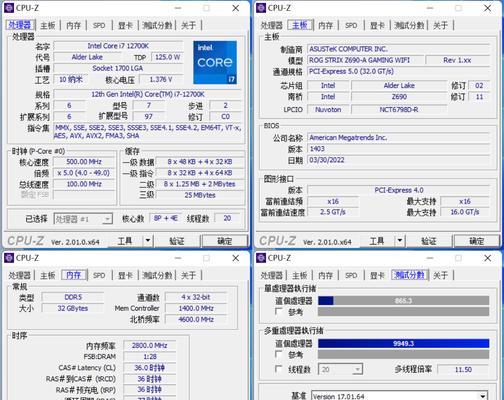
Task: Minimize the mainboard CPU-Z window
Action: tap(430, 8)
